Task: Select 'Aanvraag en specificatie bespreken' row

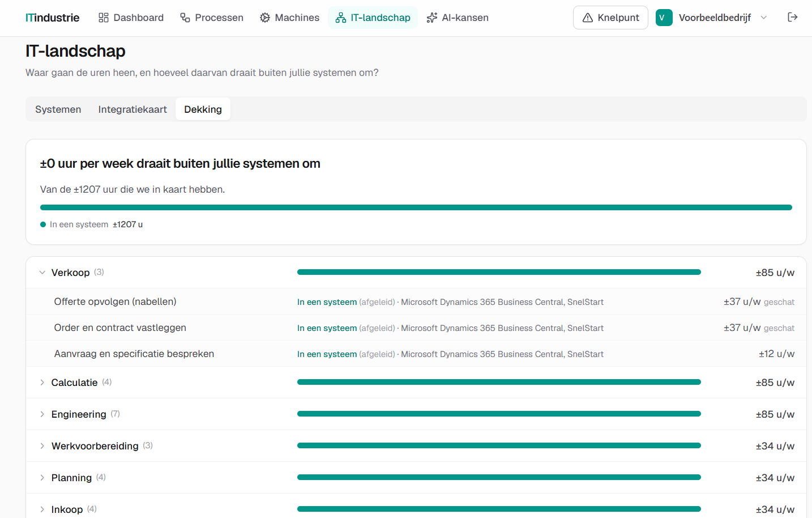Action: pos(416,354)
